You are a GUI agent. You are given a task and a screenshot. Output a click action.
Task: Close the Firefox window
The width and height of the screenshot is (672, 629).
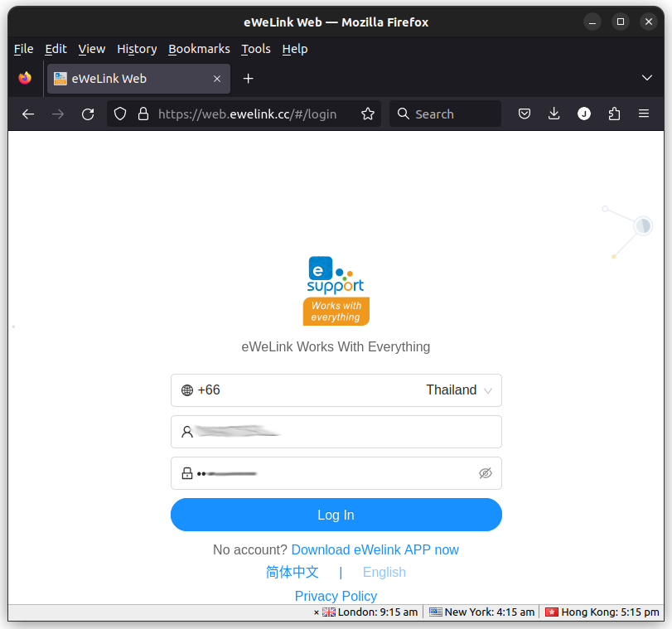[x=649, y=22]
